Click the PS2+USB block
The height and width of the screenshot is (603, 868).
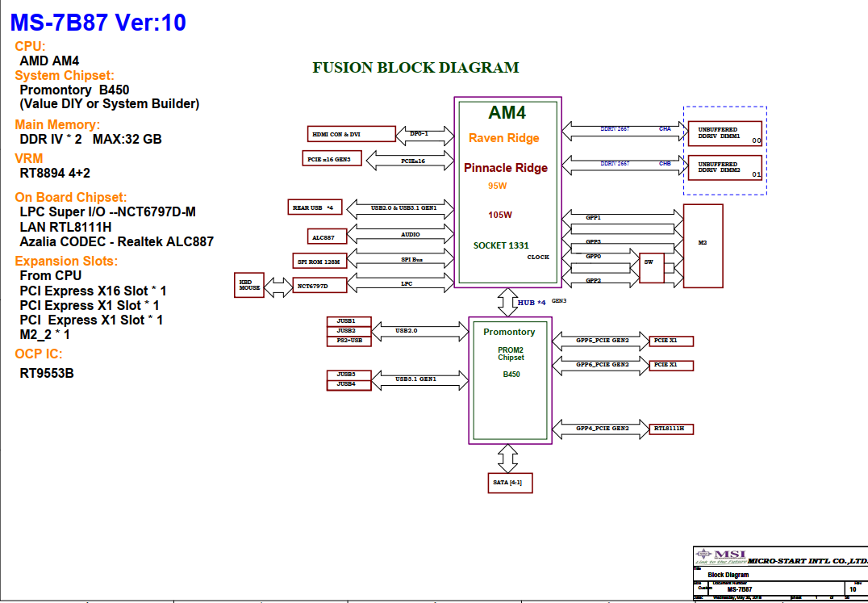347,341
